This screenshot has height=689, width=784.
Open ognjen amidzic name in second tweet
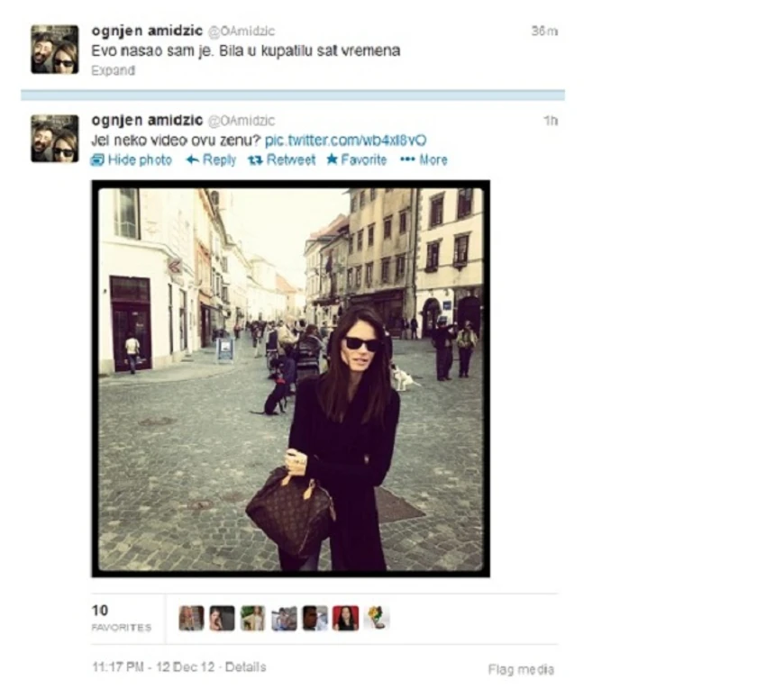(147, 120)
